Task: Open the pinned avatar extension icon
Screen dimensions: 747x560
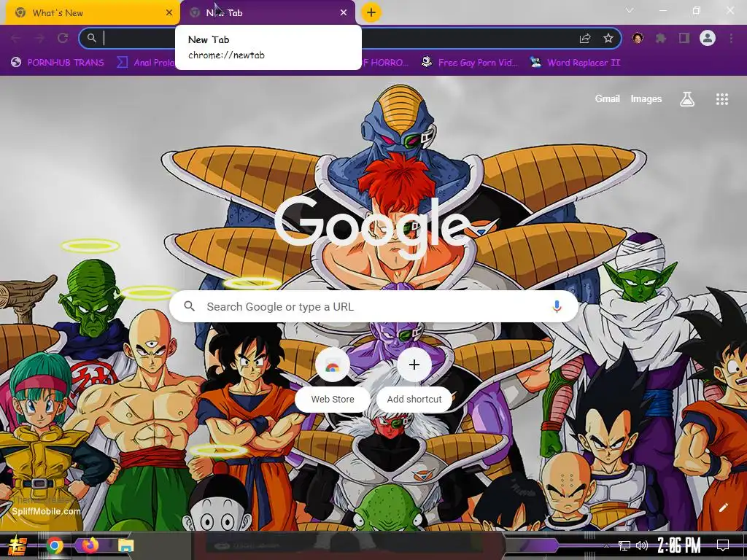Action: (x=638, y=38)
